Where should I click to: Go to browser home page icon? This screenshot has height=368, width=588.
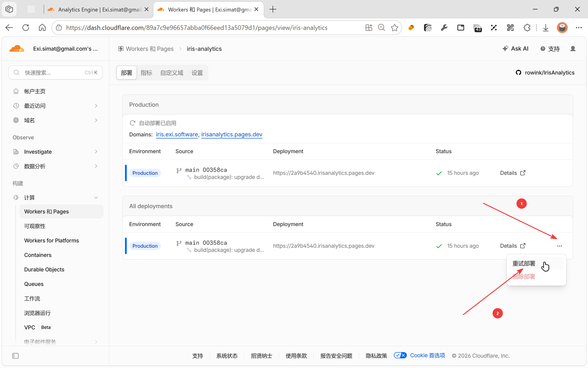(42, 28)
